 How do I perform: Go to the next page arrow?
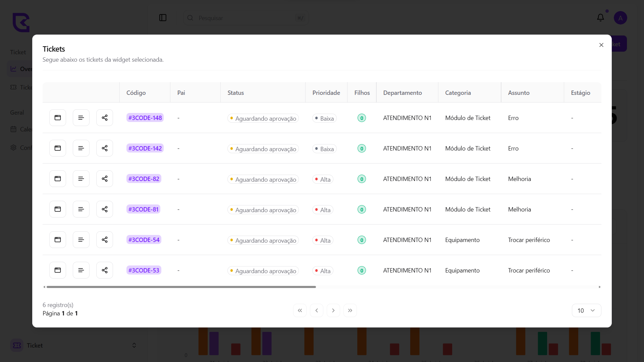[333, 310]
